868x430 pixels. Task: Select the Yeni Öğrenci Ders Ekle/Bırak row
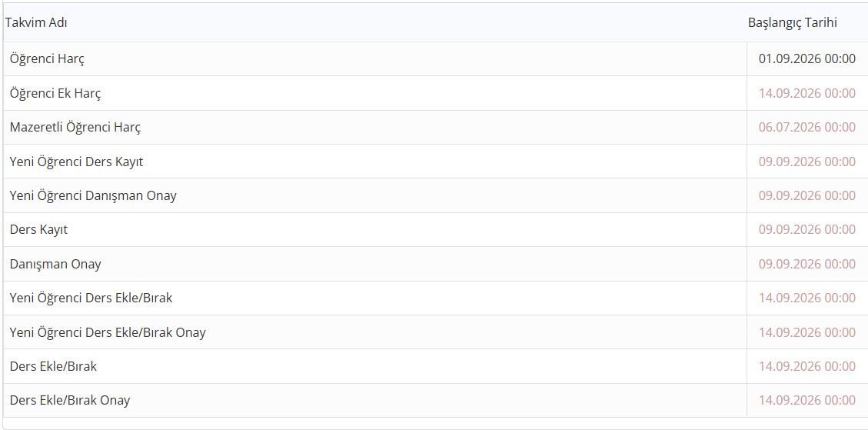pos(436,298)
